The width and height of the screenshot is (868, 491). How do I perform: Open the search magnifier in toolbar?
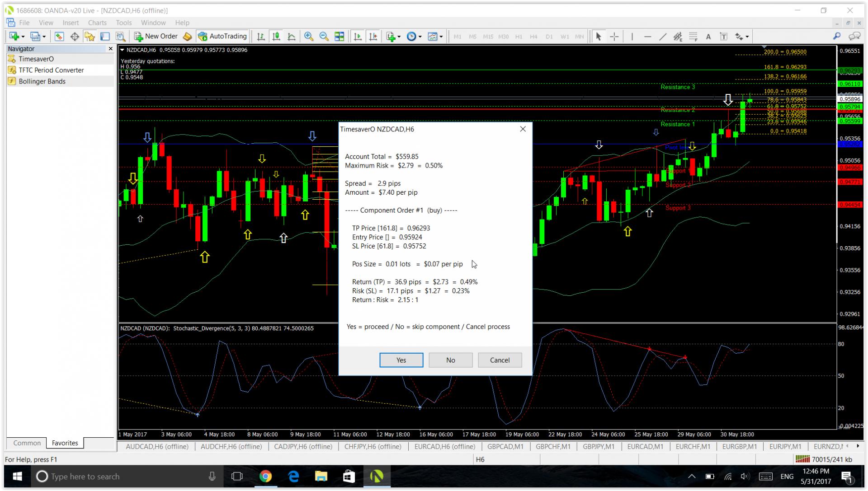pos(837,36)
